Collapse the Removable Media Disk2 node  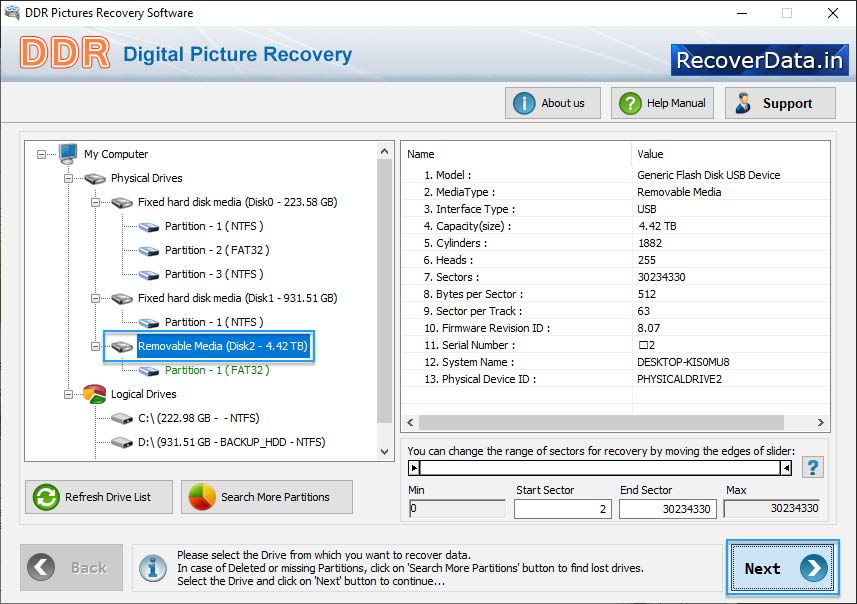[95, 347]
